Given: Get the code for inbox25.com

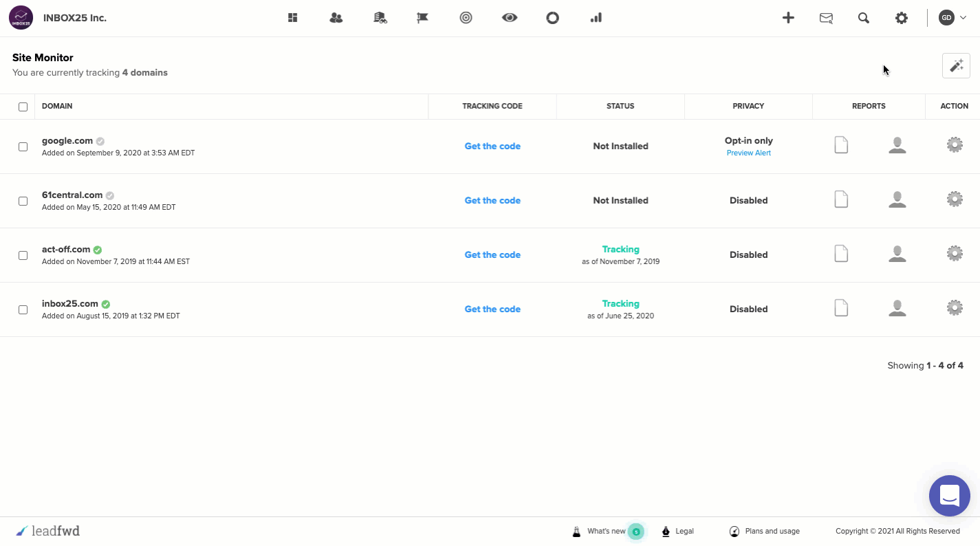Looking at the screenshot, I should point(492,309).
